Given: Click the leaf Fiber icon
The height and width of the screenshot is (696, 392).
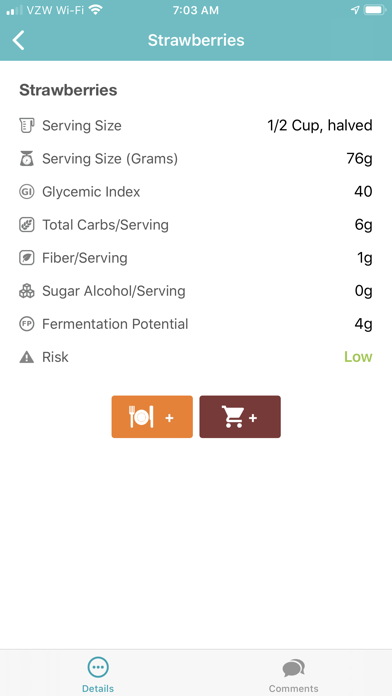Looking at the screenshot, I should (27, 258).
